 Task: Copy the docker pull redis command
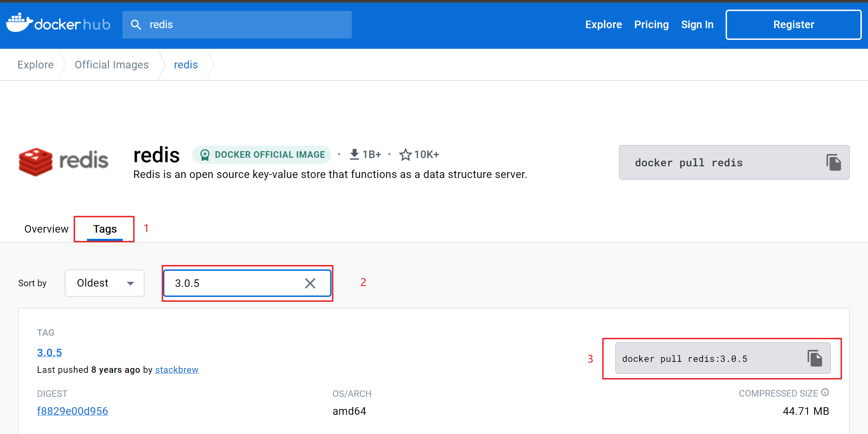pos(834,162)
